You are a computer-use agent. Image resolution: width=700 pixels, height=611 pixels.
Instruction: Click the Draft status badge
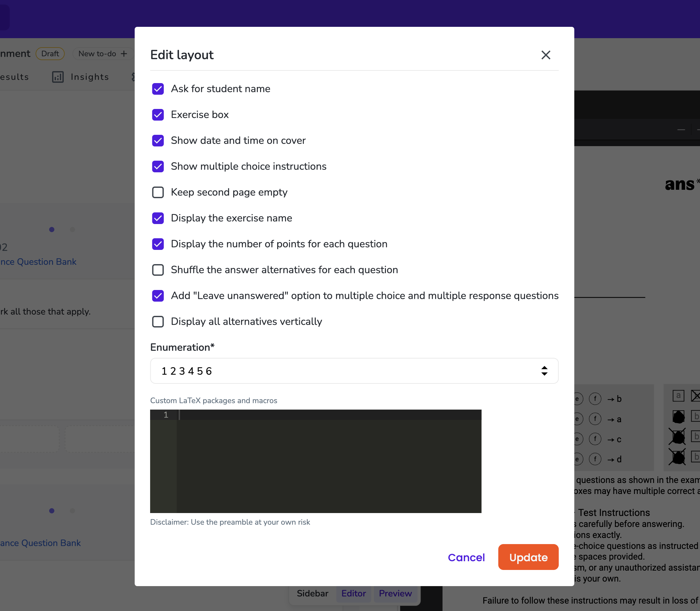click(50, 54)
